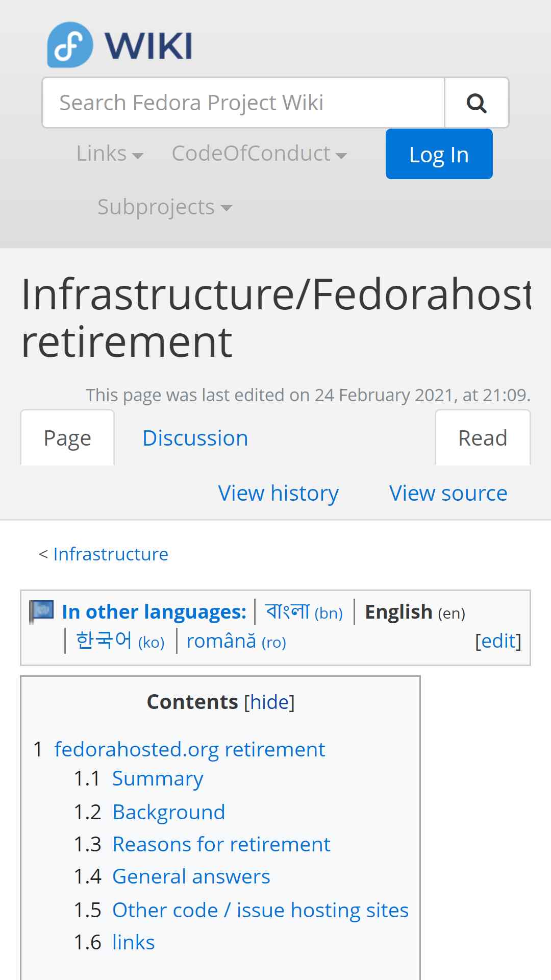Switch to the Discussion tab
The width and height of the screenshot is (551, 980).
click(195, 438)
